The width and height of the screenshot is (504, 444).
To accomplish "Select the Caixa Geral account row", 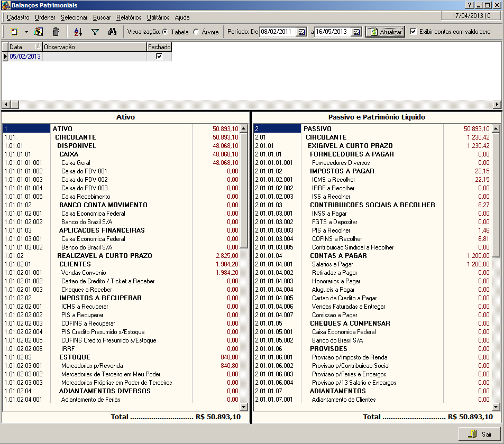I will pyautogui.click(x=121, y=163).
